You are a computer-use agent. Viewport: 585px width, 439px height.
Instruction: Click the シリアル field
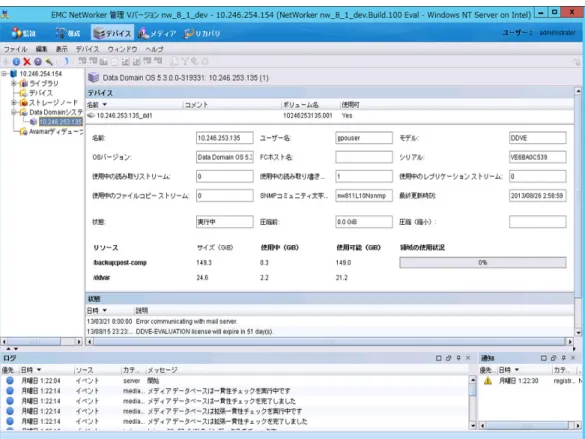click(538, 157)
